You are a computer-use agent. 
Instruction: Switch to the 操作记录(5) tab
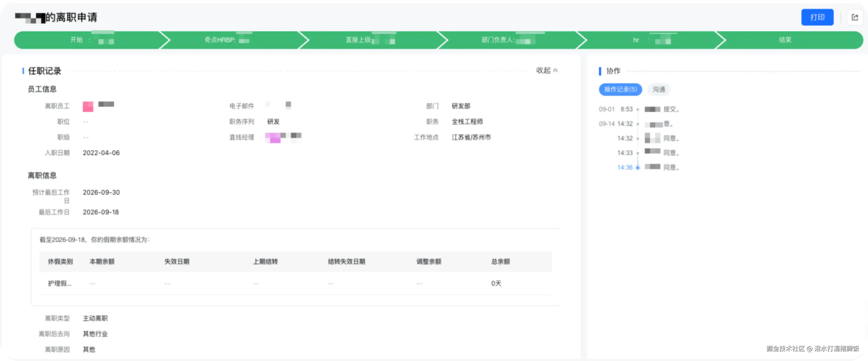point(620,89)
